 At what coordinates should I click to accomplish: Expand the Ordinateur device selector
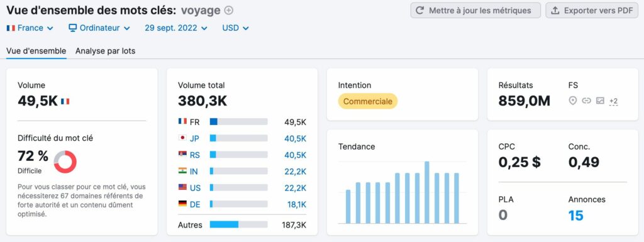click(99, 28)
